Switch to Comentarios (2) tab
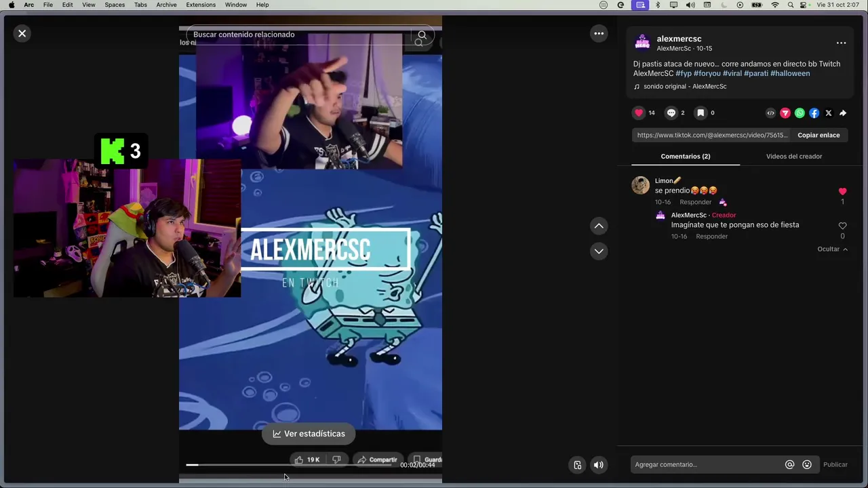 pos(686,157)
